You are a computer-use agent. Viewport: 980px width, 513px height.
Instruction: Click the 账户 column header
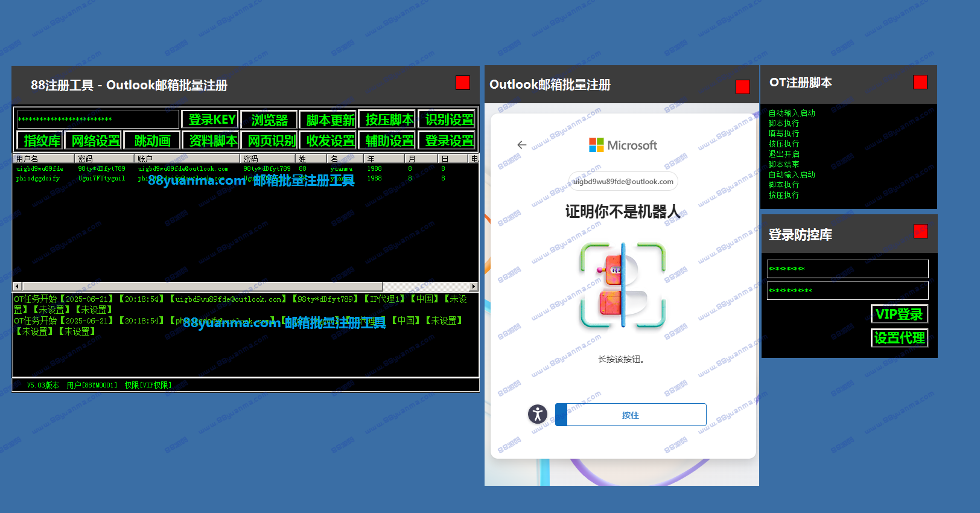(187, 159)
